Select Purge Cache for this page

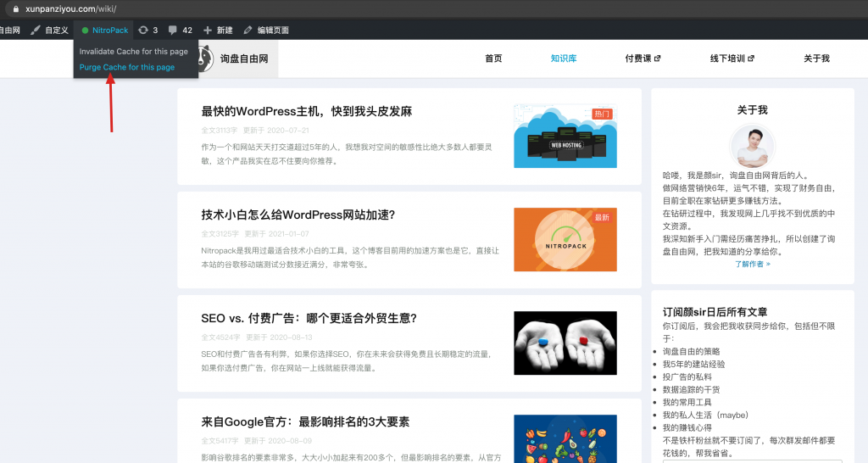point(127,67)
